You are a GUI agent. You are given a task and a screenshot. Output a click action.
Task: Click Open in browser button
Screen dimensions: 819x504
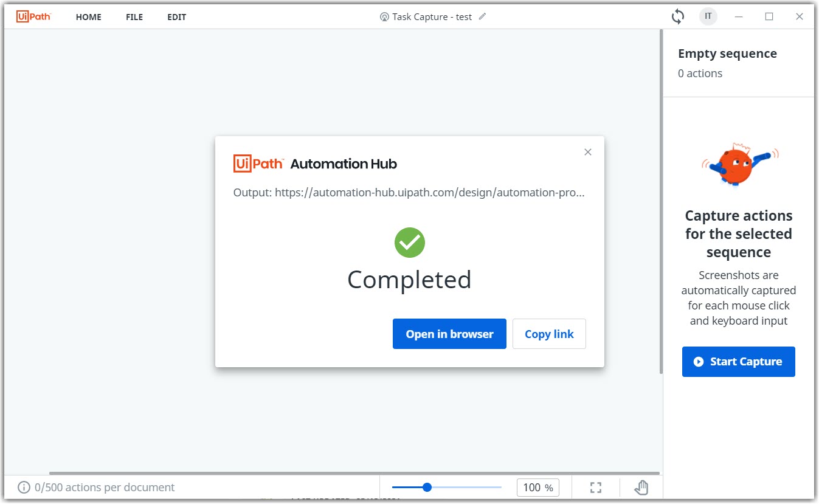tap(449, 334)
